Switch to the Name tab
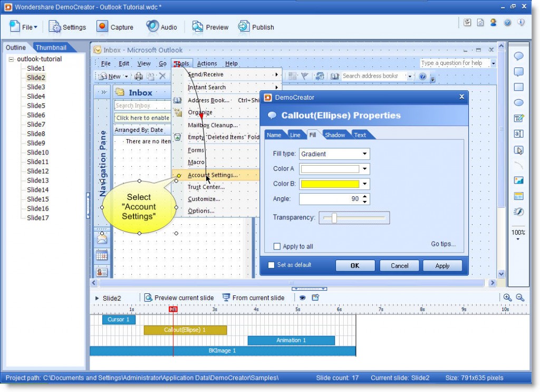This screenshot has width=540, height=392. point(274,135)
